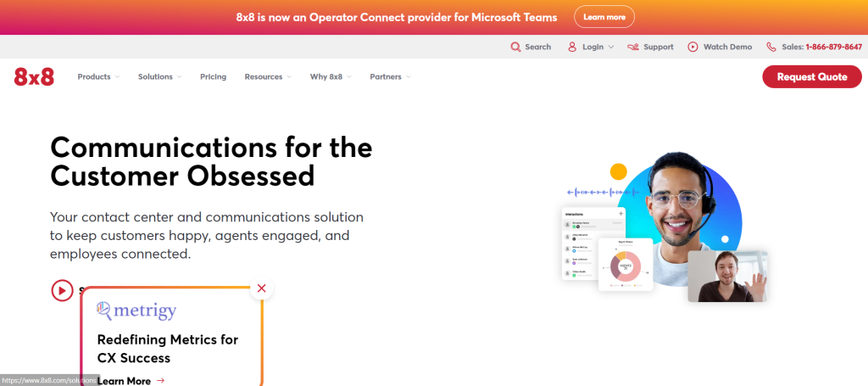The width and height of the screenshot is (868, 386).
Task: Click the Agent Status donut chart card
Action: point(626,265)
